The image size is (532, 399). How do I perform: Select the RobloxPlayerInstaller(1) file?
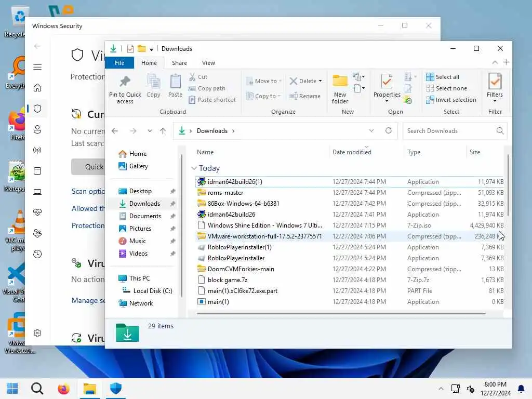click(x=350, y=247)
